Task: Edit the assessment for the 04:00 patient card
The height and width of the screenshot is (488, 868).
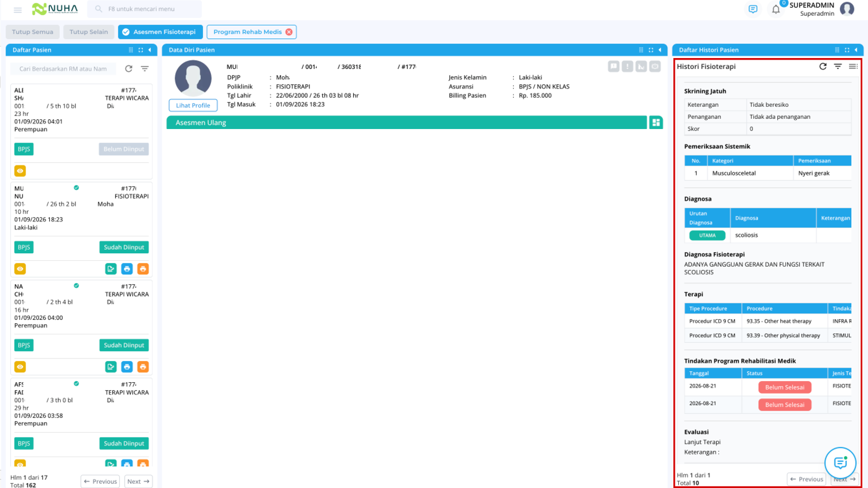Action: pyautogui.click(x=111, y=367)
